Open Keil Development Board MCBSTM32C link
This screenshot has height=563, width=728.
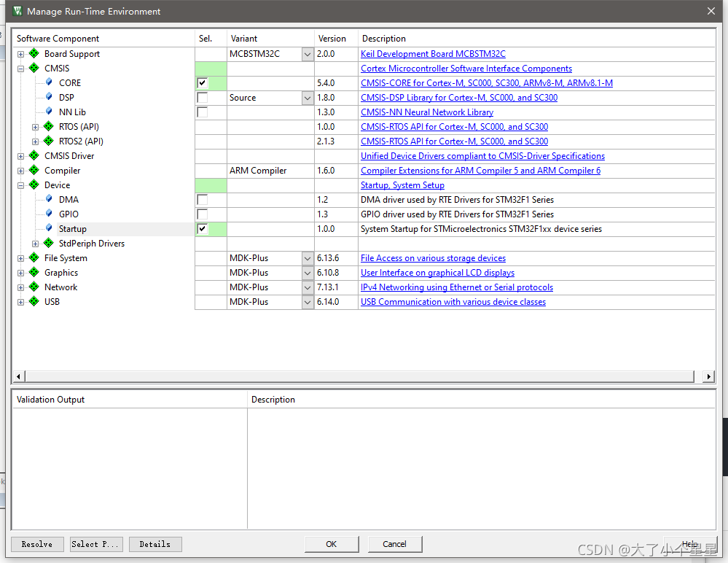coord(433,54)
